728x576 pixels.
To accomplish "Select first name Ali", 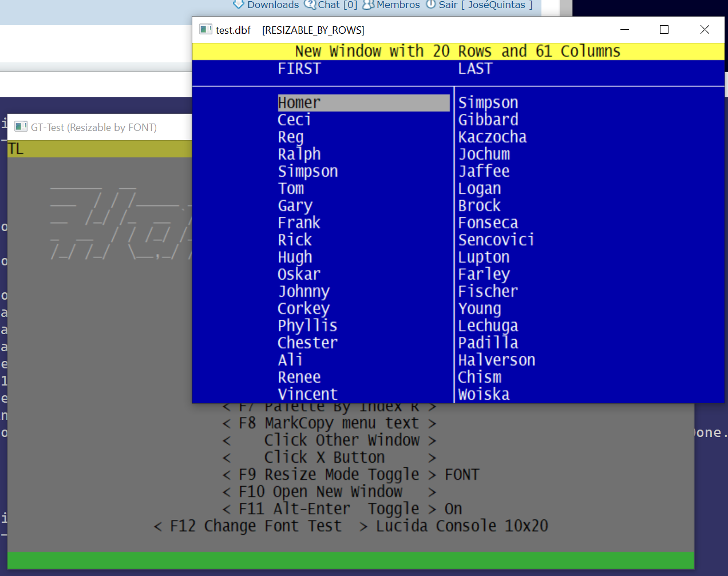I will coord(290,360).
